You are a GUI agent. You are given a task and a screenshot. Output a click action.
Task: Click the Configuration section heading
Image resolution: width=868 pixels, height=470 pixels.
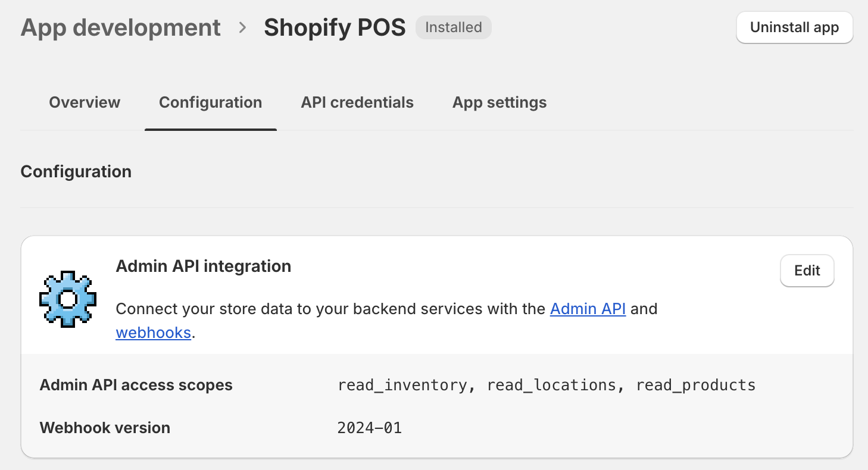tap(76, 171)
